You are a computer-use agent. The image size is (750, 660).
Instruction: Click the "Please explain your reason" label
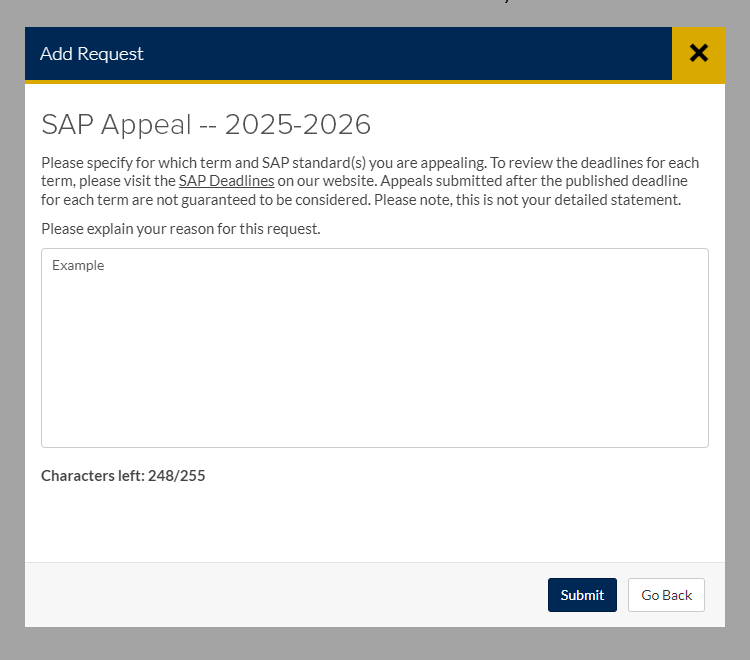pos(180,229)
